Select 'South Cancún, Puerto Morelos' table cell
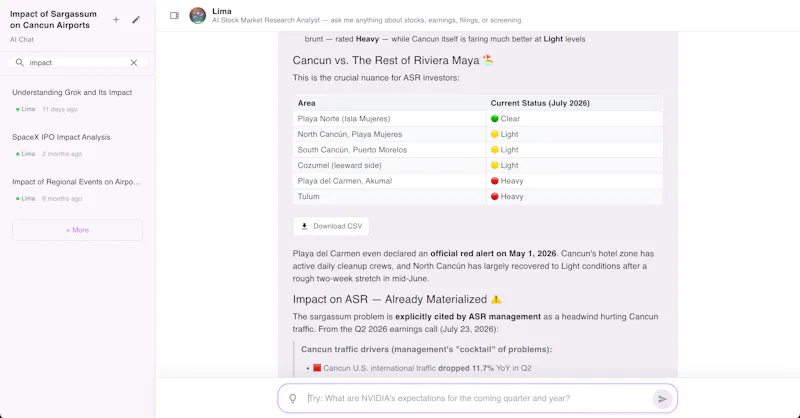Image resolution: width=800 pixels, height=418 pixels. [390, 150]
